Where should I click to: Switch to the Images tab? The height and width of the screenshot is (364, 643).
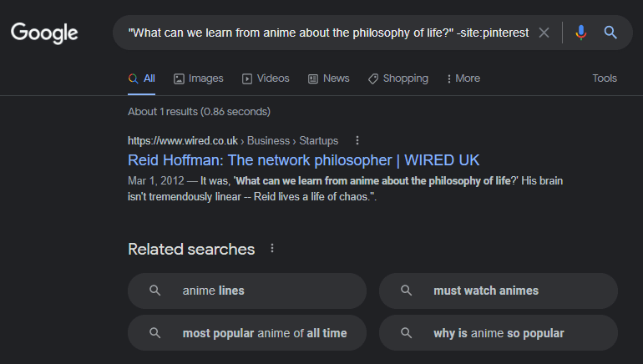click(199, 78)
